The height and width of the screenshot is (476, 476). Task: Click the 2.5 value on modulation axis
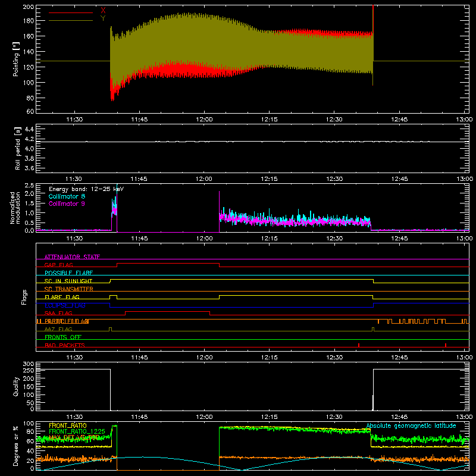(x=29, y=186)
